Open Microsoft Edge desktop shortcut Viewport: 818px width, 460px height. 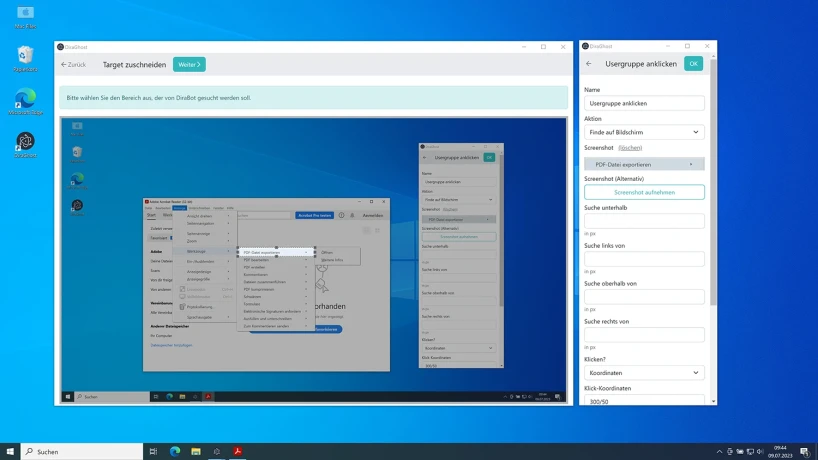tap(25, 100)
